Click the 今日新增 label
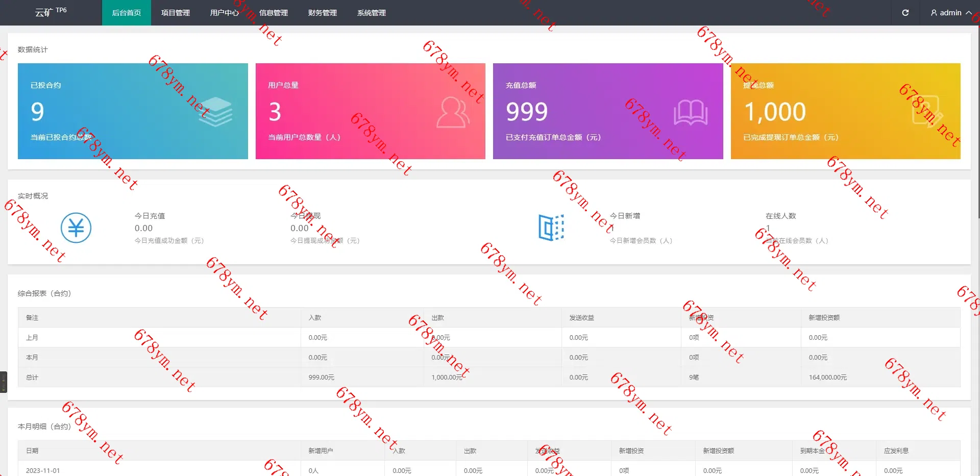The image size is (980, 476). point(625,216)
